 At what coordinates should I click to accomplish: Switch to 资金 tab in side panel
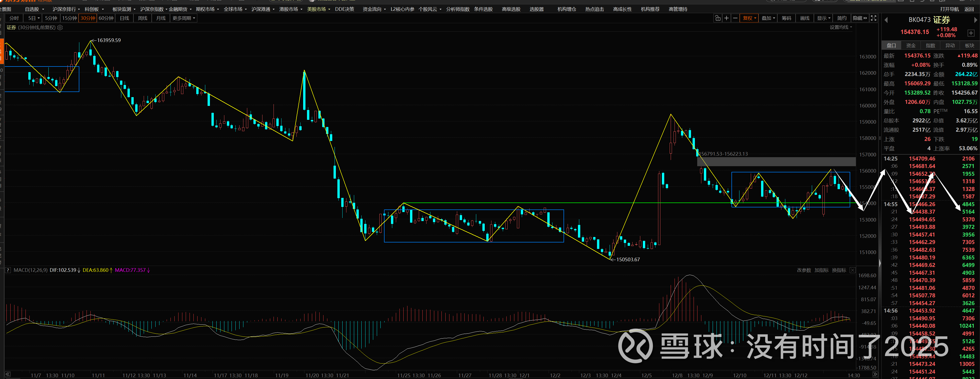(x=911, y=45)
